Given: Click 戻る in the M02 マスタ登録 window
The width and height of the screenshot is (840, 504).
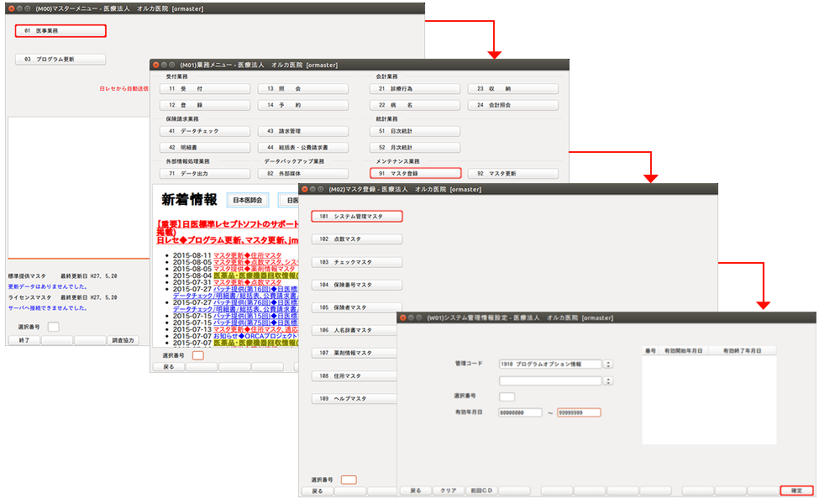Looking at the screenshot, I should click(318, 491).
